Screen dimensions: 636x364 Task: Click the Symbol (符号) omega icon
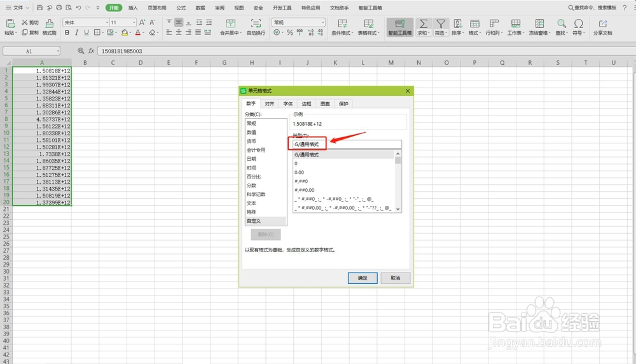coord(578,24)
